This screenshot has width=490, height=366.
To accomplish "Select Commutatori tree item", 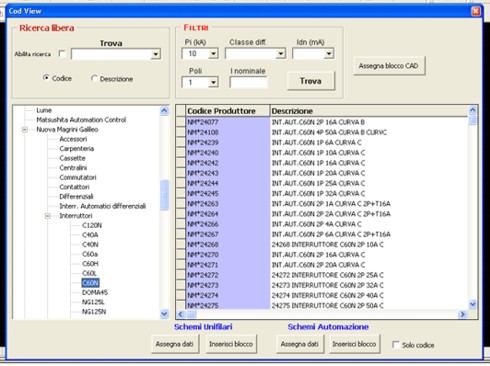I will coord(78,177).
